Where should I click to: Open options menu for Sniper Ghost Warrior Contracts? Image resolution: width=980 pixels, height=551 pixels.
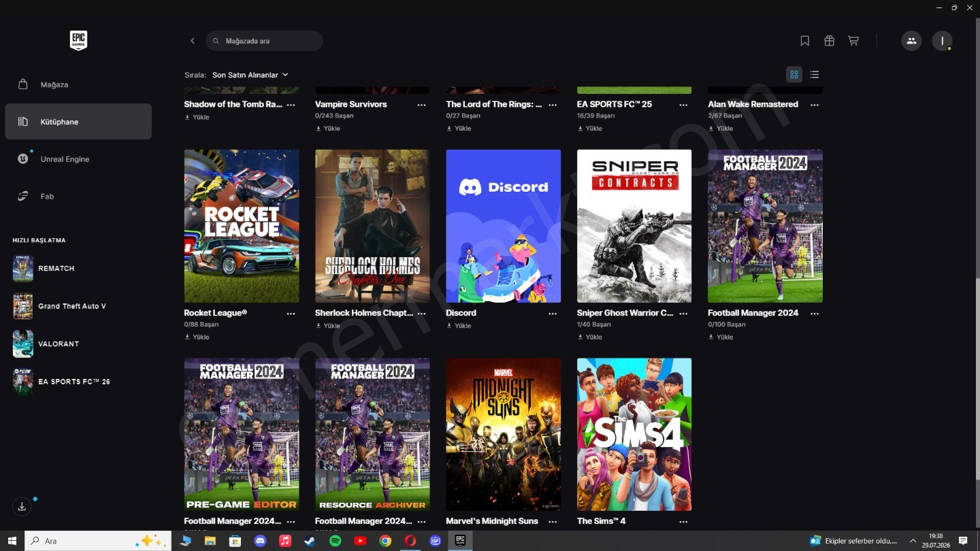point(683,314)
